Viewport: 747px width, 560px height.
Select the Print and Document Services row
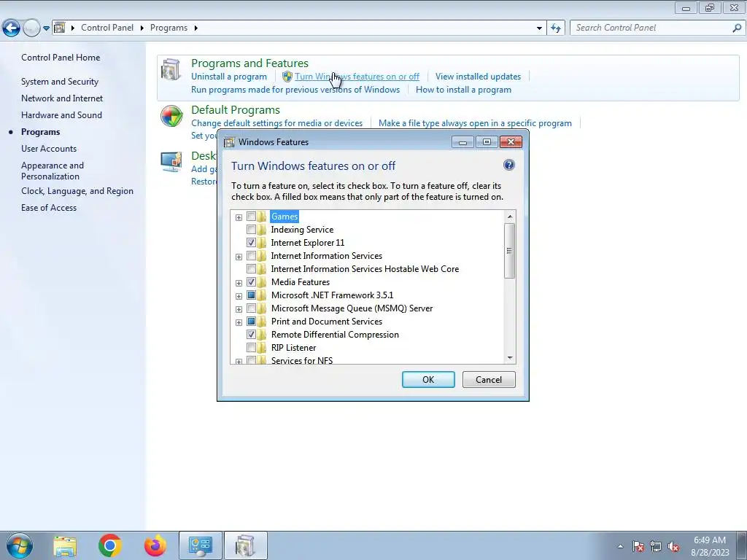[327, 322]
